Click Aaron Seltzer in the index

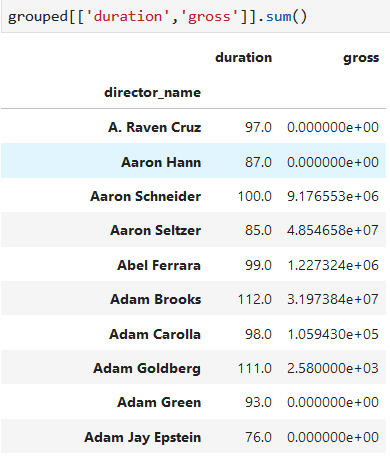[155, 230]
